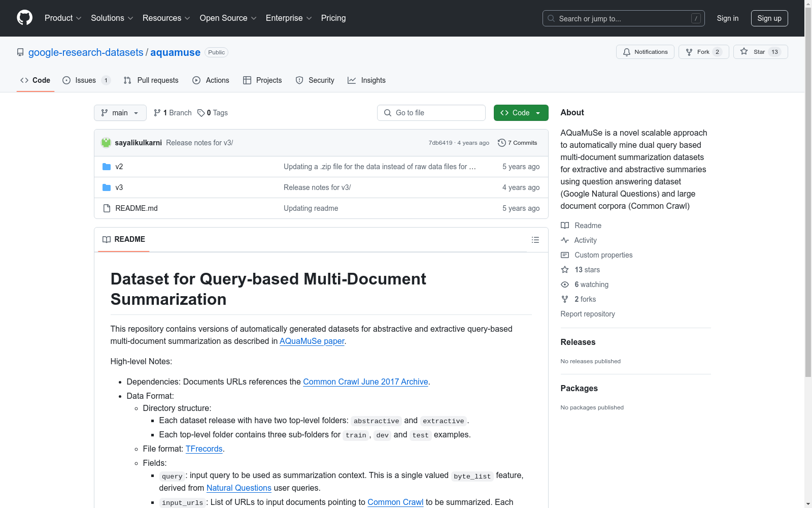Open the README outline list icon
The height and width of the screenshot is (508, 812).
535,240
